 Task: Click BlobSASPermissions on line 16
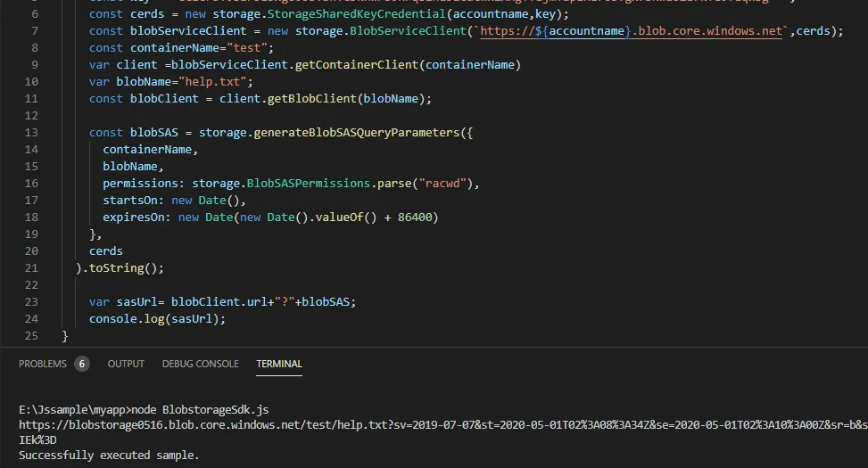click(309, 183)
